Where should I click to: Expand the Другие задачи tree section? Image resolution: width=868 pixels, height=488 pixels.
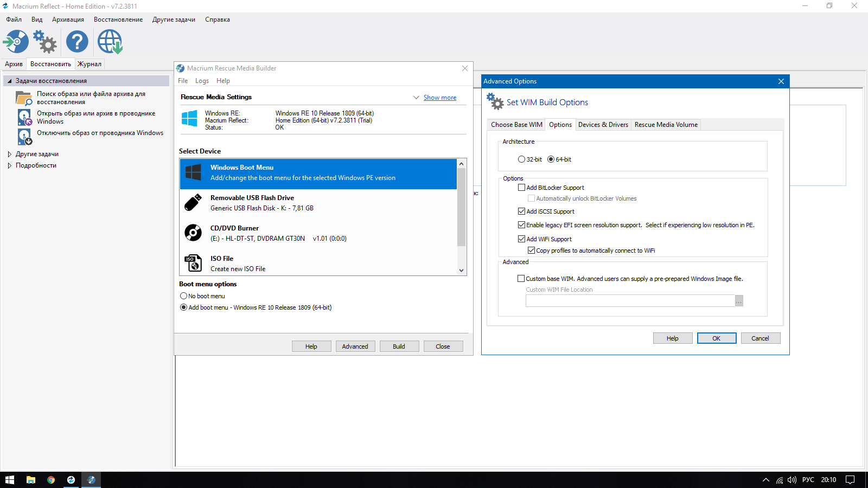click(x=9, y=154)
